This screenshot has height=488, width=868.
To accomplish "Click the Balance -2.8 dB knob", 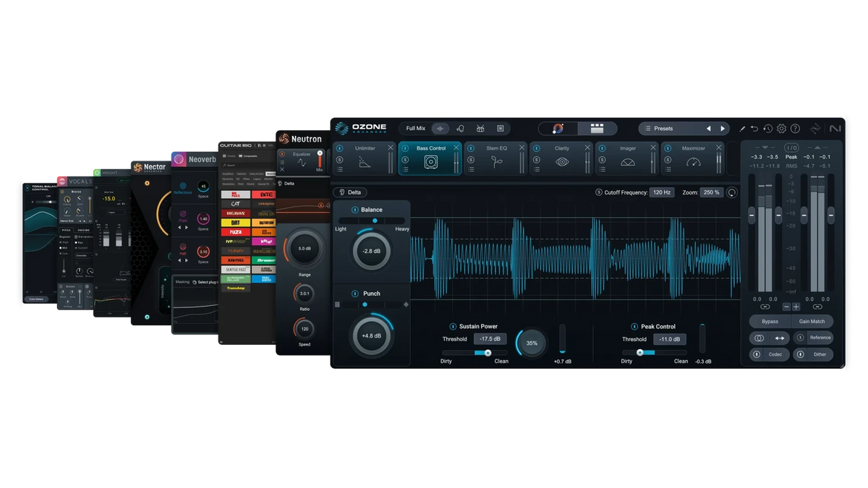I will (x=371, y=252).
